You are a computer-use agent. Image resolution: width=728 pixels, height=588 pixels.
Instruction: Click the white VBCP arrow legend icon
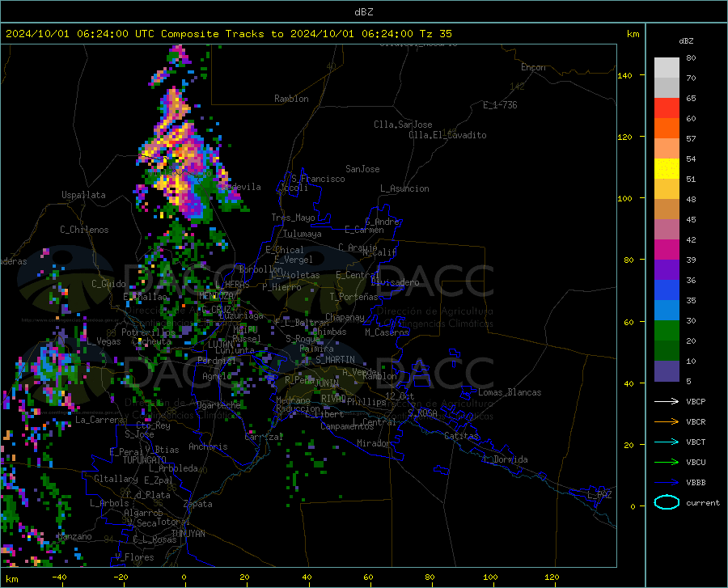pyautogui.click(x=667, y=401)
